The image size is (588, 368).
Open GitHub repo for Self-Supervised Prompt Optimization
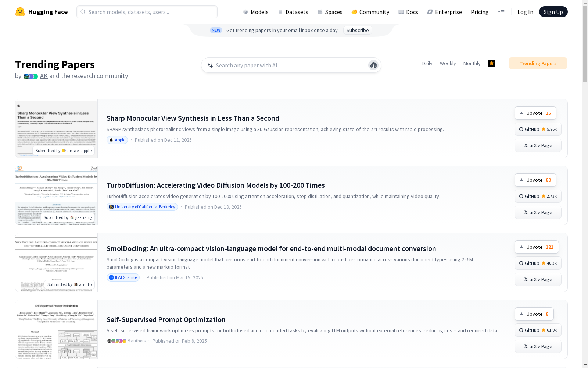[x=538, y=330]
